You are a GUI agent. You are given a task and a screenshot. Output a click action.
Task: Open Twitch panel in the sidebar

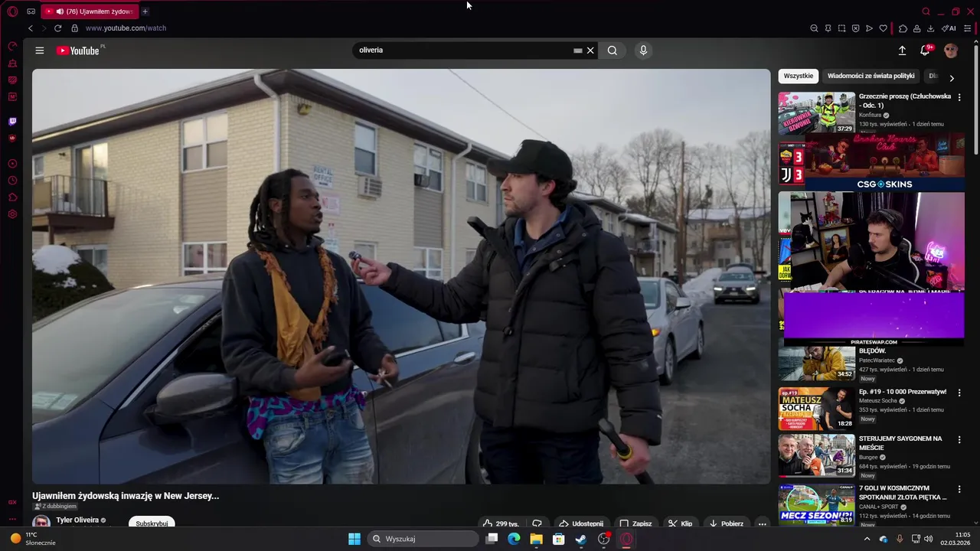pos(12,122)
